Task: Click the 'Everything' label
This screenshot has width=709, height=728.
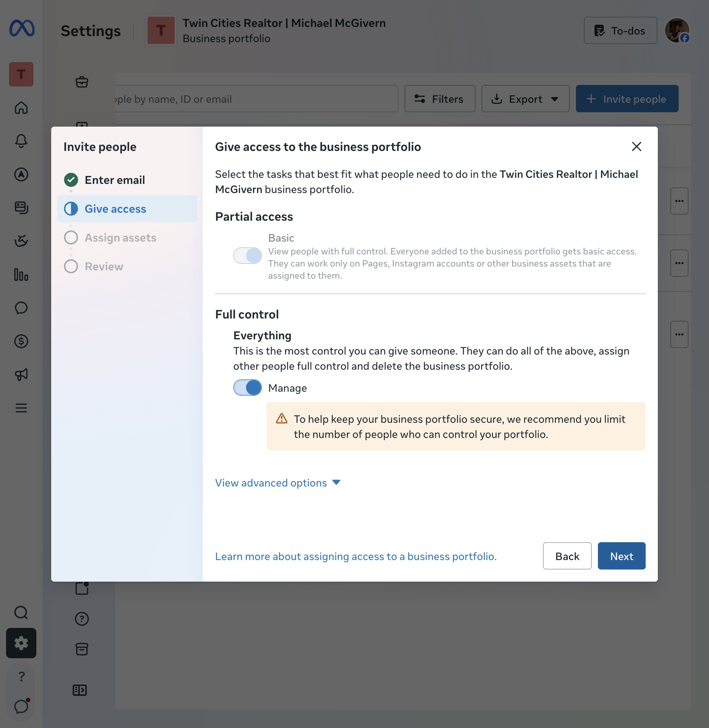Action: [262, 336]
